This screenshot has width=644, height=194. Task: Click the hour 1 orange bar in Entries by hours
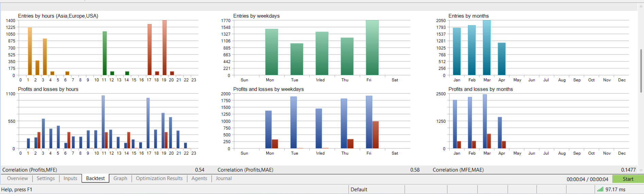(x=30, y=52)
